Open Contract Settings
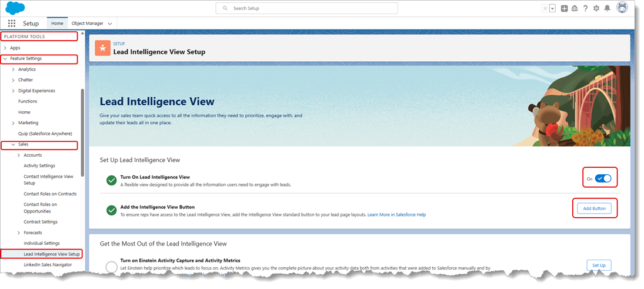This screenshot has height=289, width=644. click(x=41, y=222)
